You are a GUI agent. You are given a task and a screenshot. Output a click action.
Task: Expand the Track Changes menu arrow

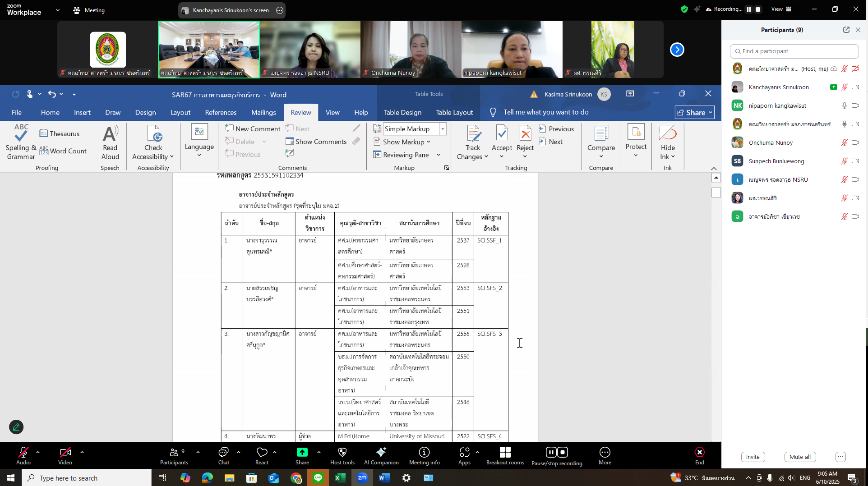click(486, 157)
